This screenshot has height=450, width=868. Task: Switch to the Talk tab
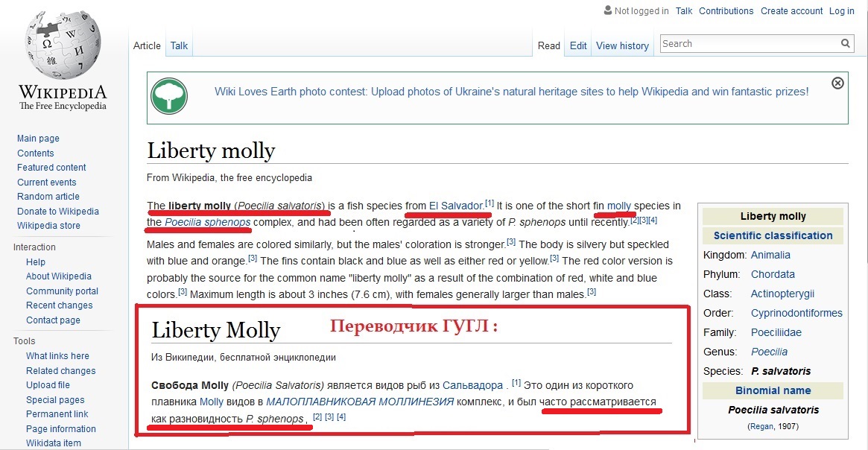[179, 45]
